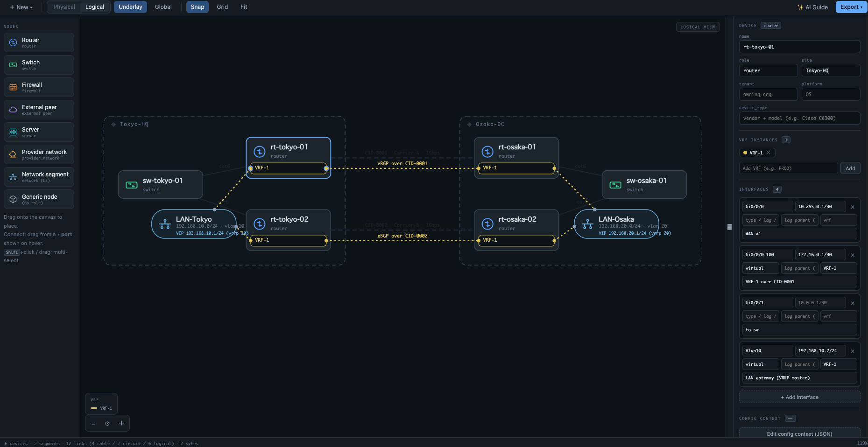This screenshot has width=868, height=447.
Task: Click the rt-osaka-02 router icon on canvas
Action: tap(487, 223)
